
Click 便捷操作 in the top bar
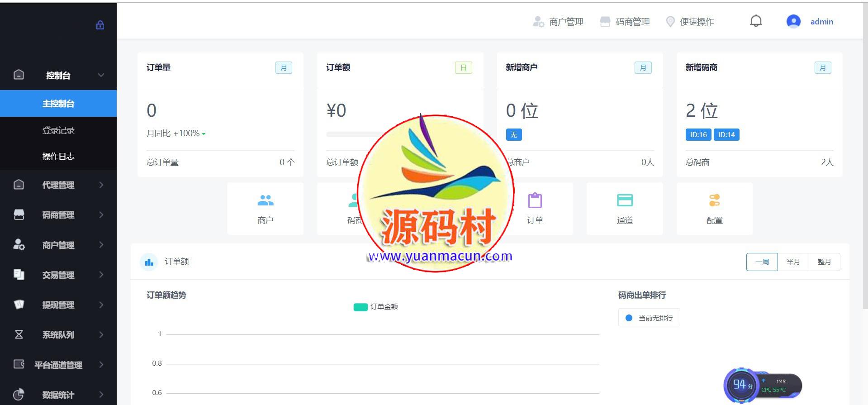click(x=690, y=22)
